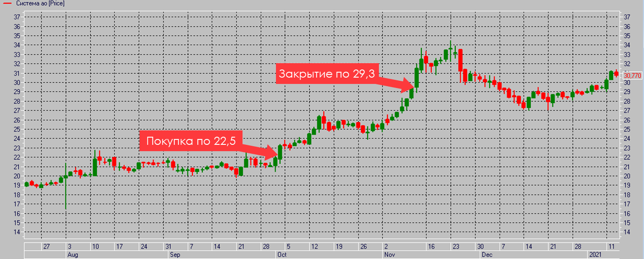Click the 14 label on right price axis
The image size is (644, 259).
click(x=627, y=232)
